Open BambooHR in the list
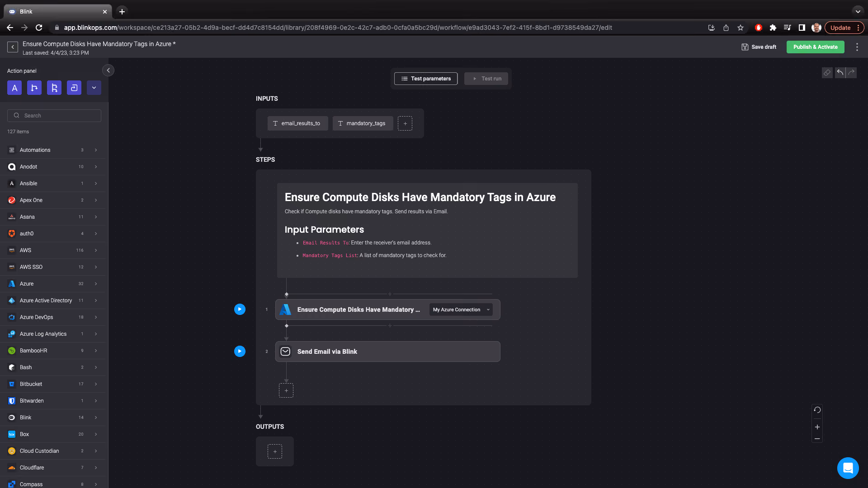The width and height of the screenshot is (868, 488). point(52,351)
